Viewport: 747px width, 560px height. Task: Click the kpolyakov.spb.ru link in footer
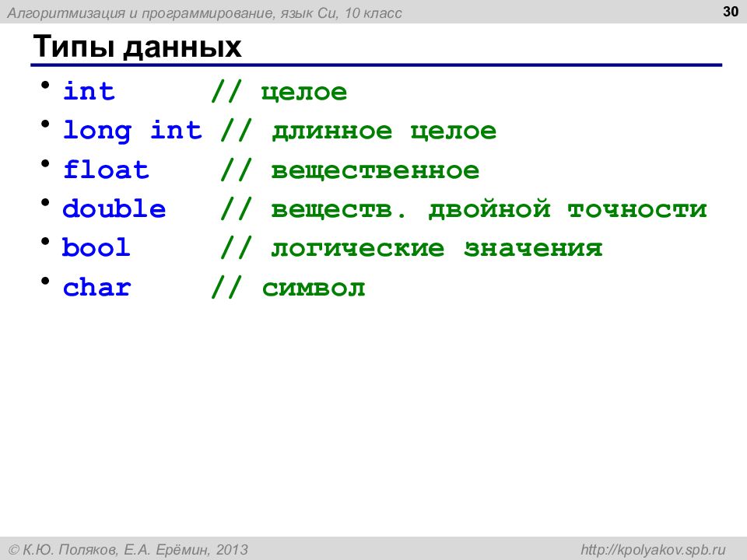click(x=653, y=550)
